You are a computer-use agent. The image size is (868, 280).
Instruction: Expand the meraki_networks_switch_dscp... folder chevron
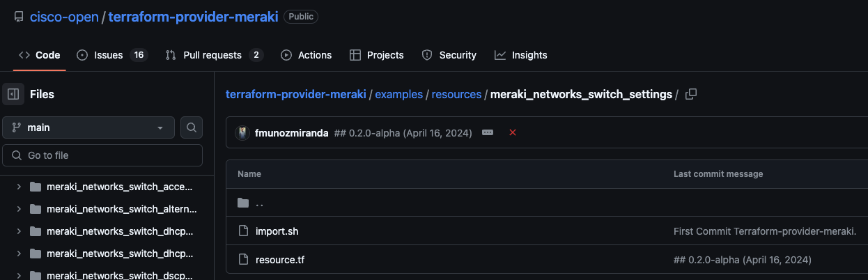[x=19, y=276]
